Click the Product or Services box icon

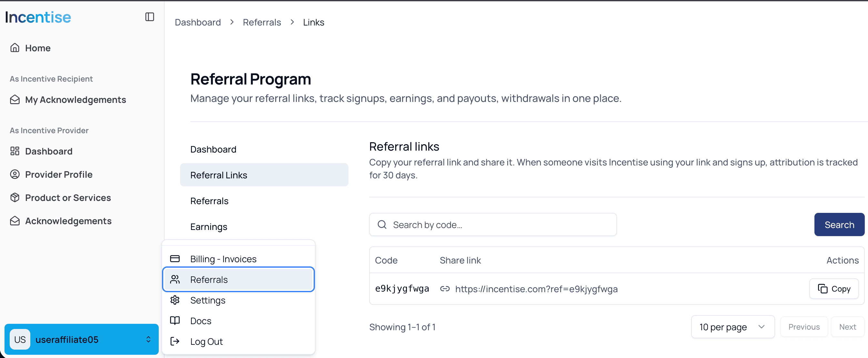[15, 198]
